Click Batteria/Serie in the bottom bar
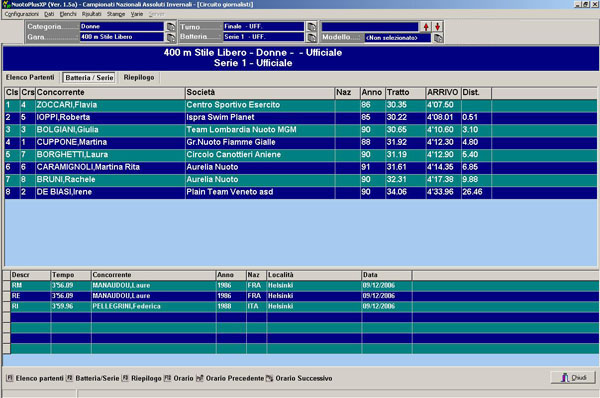The width and height of the screenshot is (600, 398). click(x=97, y=378)
